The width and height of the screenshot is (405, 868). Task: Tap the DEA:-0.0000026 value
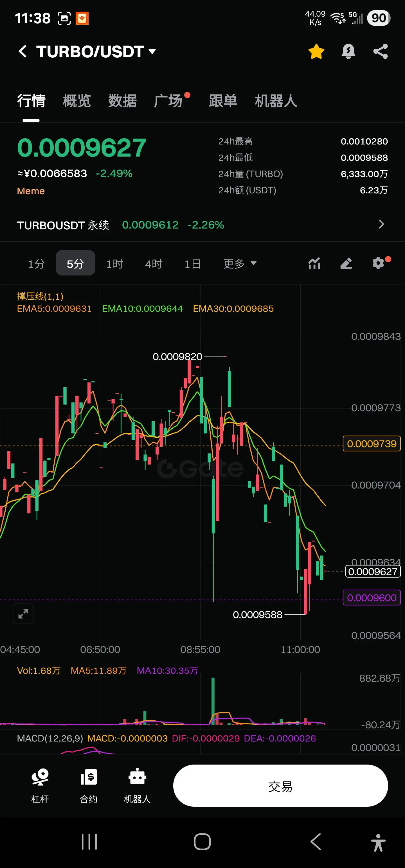(x=280, y=739)
